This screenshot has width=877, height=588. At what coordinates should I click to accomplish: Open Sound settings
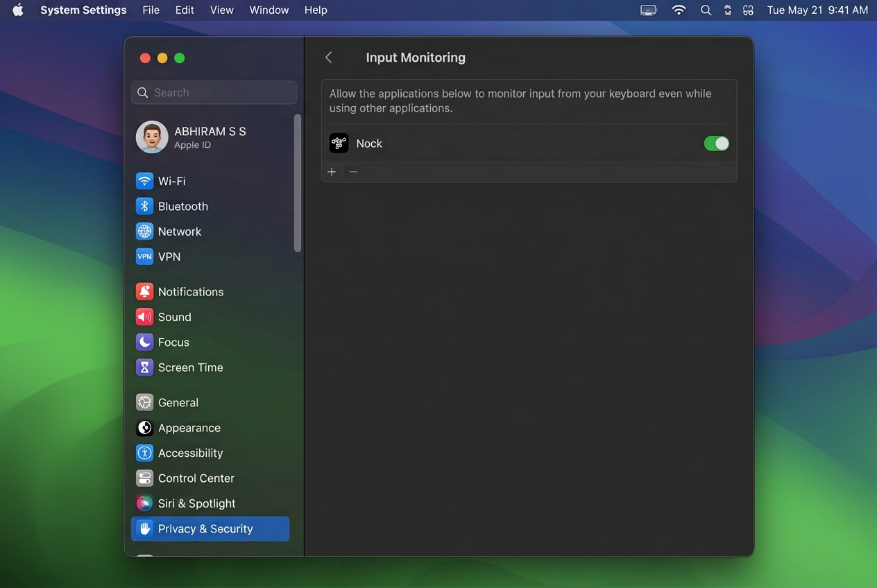[x=210, y=317]
